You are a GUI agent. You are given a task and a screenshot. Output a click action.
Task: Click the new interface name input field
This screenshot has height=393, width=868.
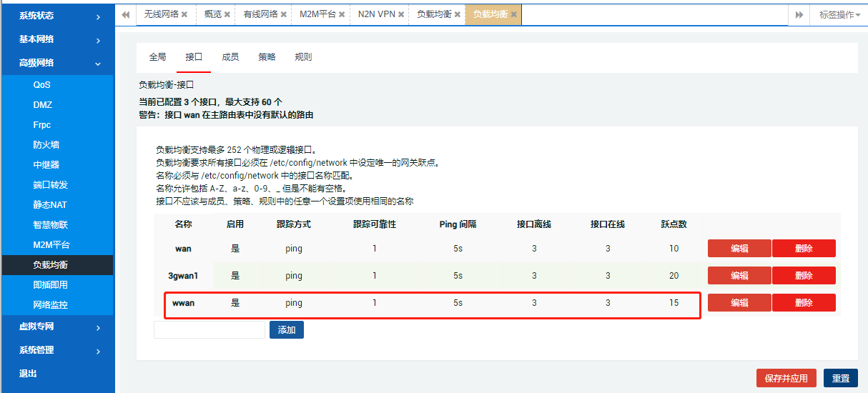pyautogui.click(x=209, y=329)
